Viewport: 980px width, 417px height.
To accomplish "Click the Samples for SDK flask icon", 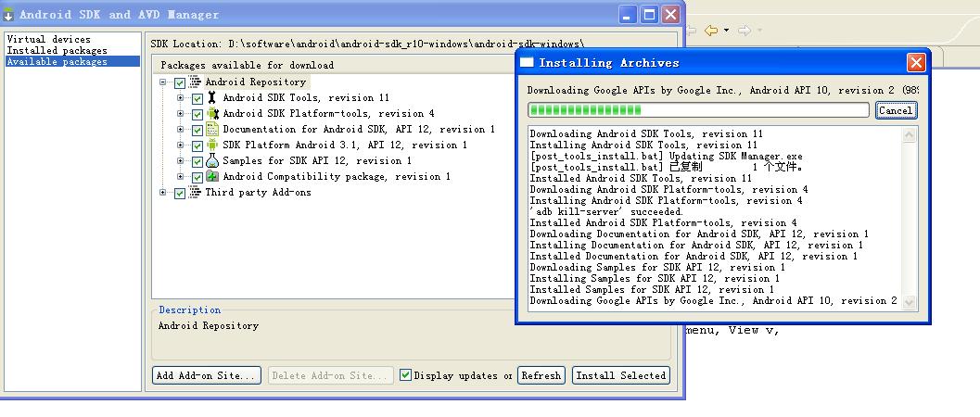I will (x=212, y=160).
